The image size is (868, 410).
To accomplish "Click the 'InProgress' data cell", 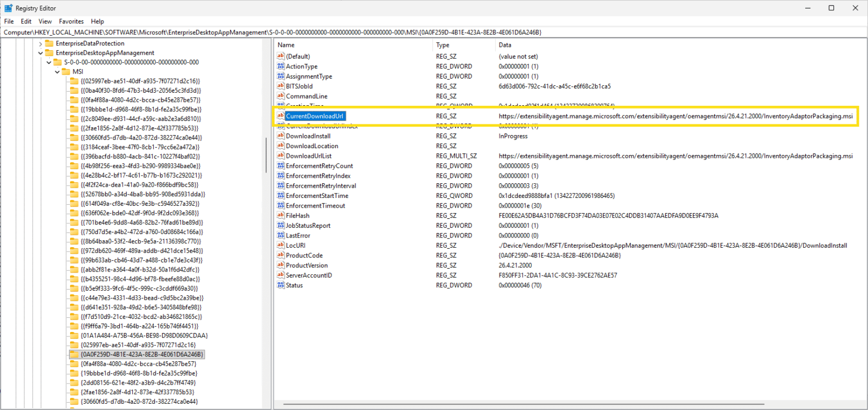I will [513, 136].
